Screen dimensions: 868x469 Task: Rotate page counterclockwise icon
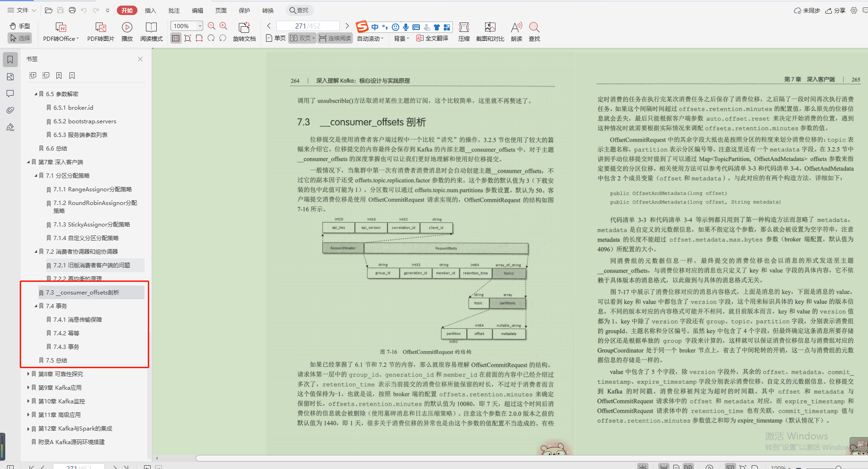(x=211, y=38)
